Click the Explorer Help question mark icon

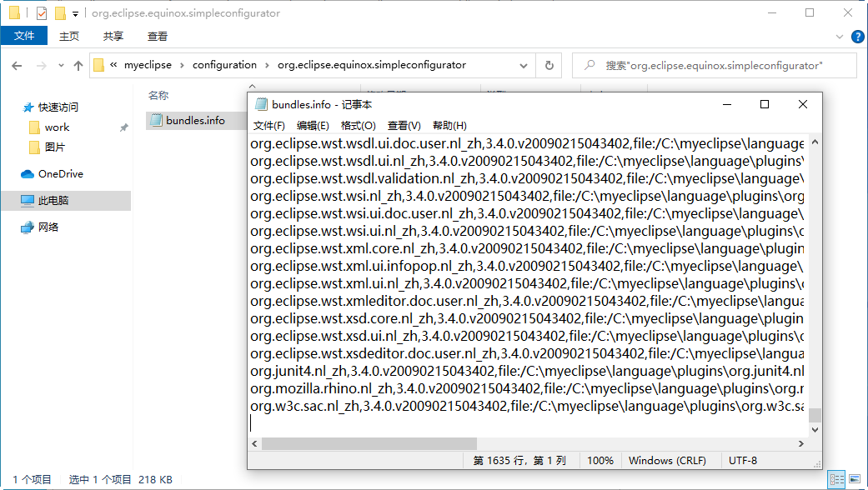(857, 37)
